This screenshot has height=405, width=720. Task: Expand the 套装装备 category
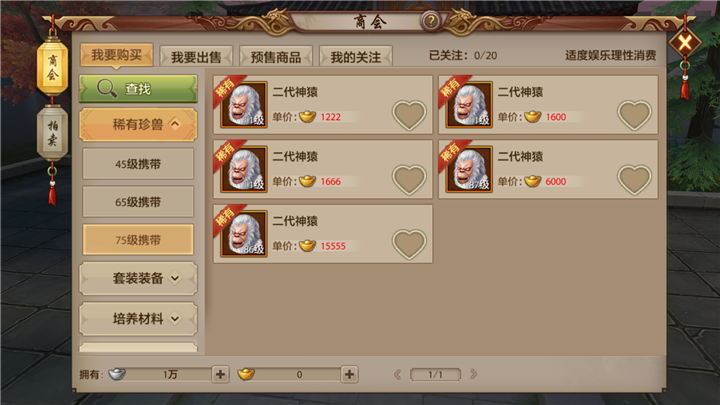(138, 278)
